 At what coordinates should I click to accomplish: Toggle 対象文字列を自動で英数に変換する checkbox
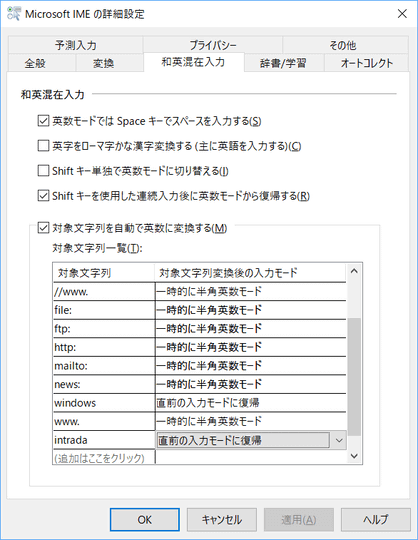[x=43, y=228]
